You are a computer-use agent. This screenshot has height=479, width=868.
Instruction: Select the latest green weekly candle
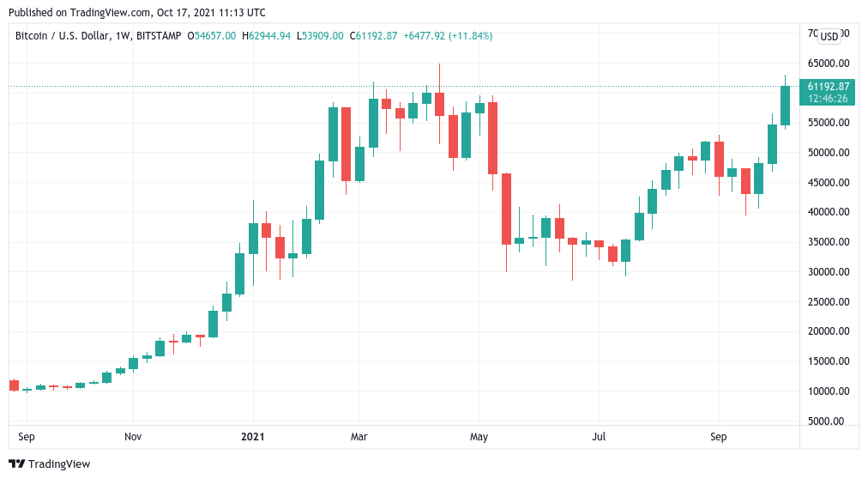[x=785, y=105]
